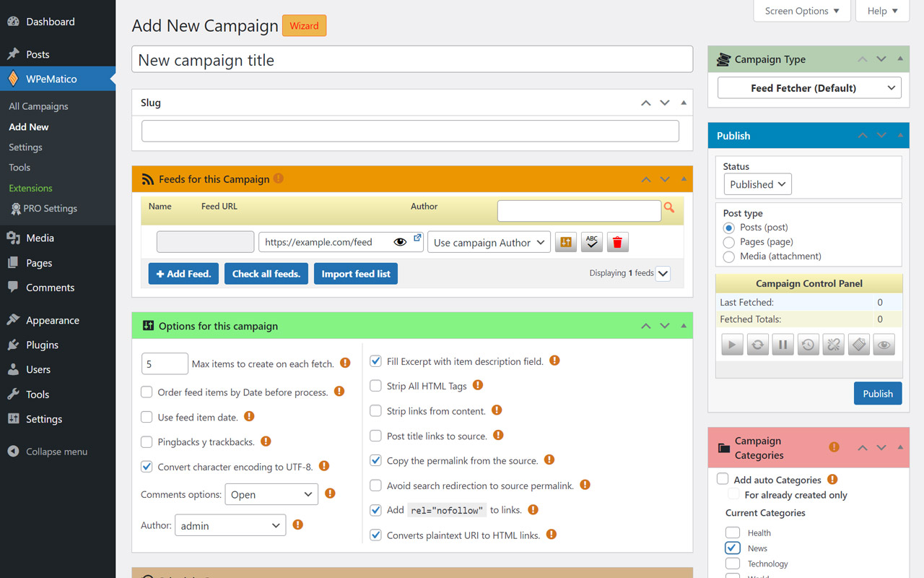
Task: Click the orange feed options icon next to Author dropdown
Action: [566, 242]
